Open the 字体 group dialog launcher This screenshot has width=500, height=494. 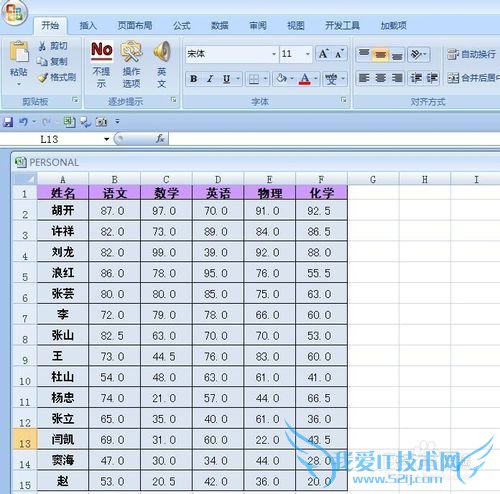pyautogui.click(x=344, y=100)
